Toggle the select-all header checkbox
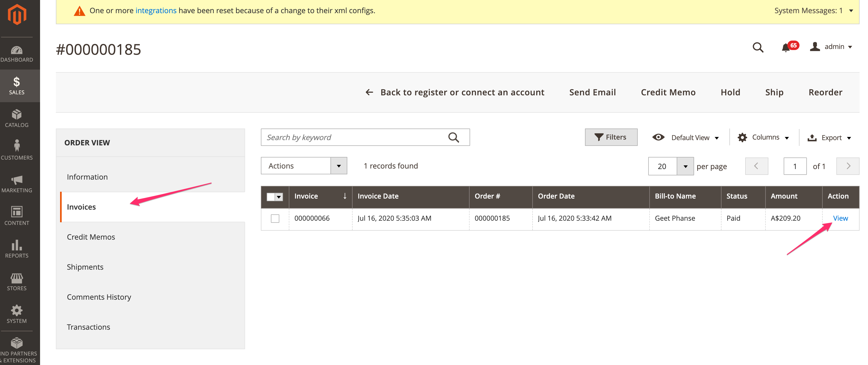 (x=271, y=197)
